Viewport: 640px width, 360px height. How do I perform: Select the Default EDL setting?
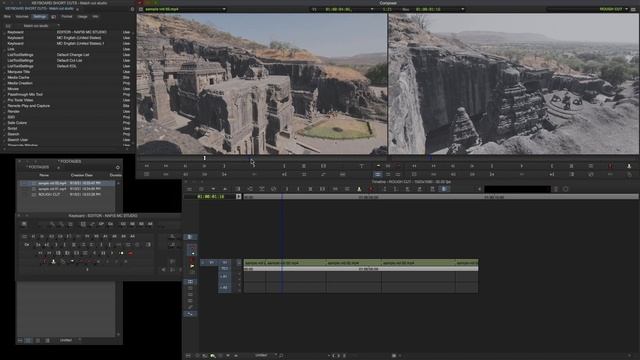coord(67,66)
